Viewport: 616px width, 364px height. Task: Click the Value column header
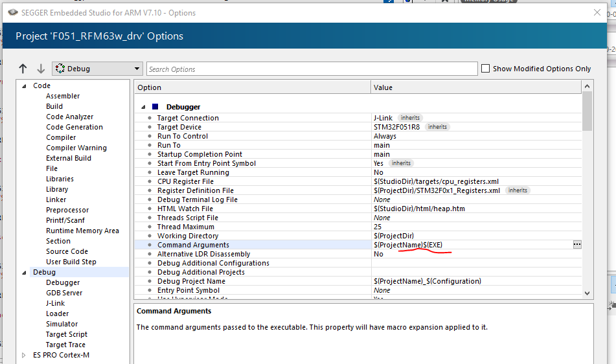475,87
